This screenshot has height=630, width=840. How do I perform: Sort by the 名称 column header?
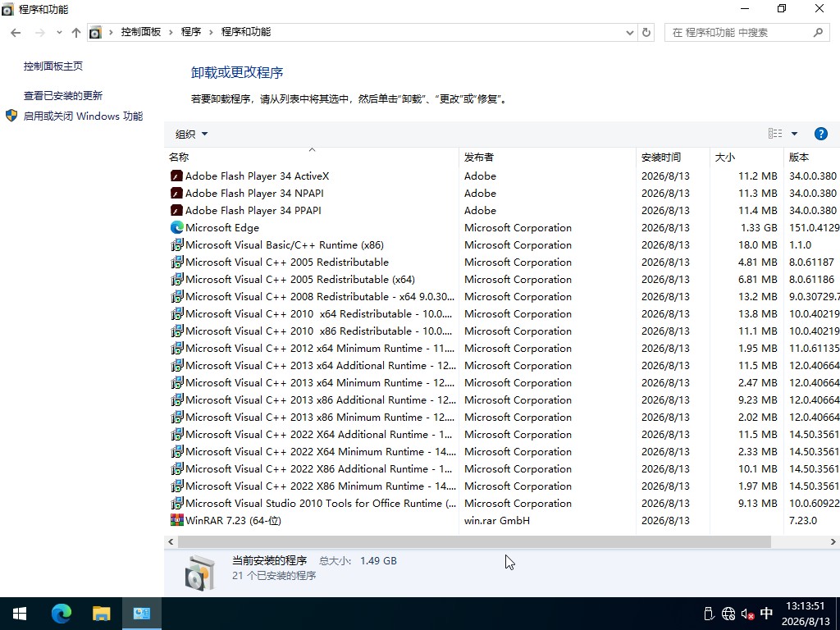pyautogui.click(x=311, y=157)
